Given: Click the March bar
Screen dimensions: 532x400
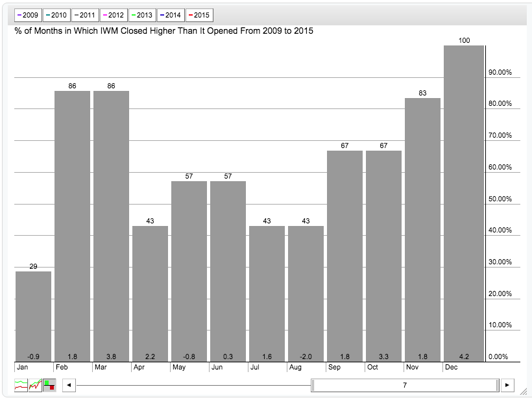Looking at the screenshot, I should (x=112, y=226).
